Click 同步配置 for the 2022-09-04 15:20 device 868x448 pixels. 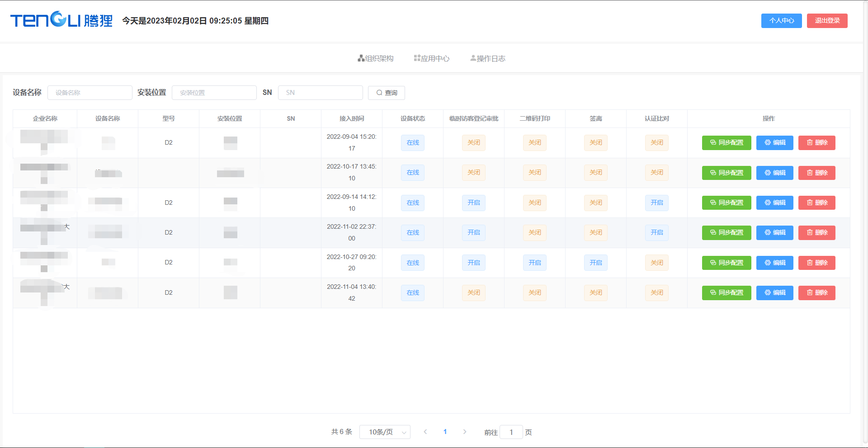point(726,143)
